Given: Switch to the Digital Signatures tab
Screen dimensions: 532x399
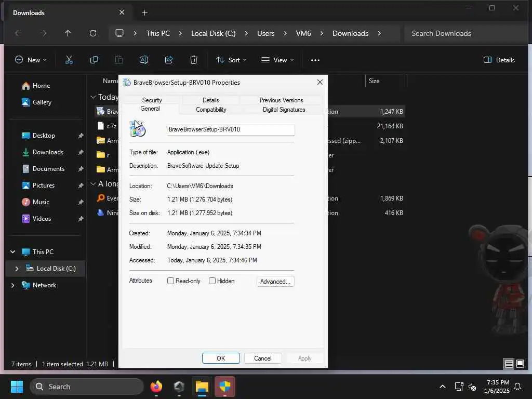Looking at the screenshot, I should coord(284,110).
